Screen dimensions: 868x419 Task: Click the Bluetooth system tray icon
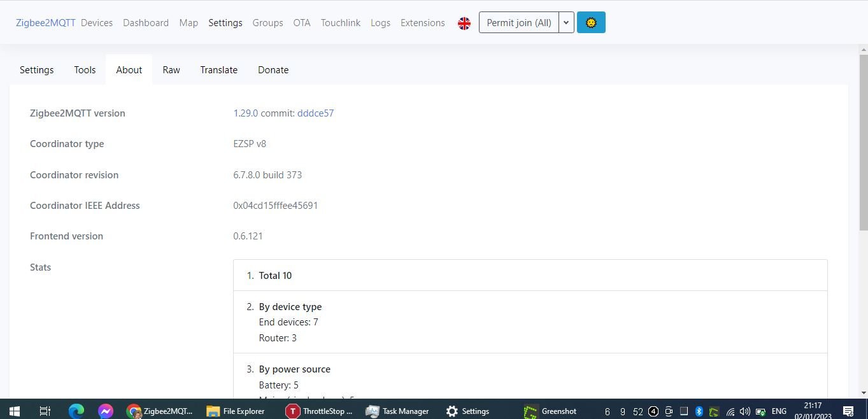point(699,411)
